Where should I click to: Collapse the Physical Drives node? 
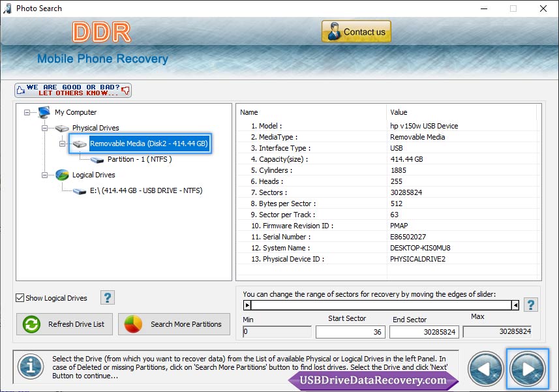(x=44, y=128)
